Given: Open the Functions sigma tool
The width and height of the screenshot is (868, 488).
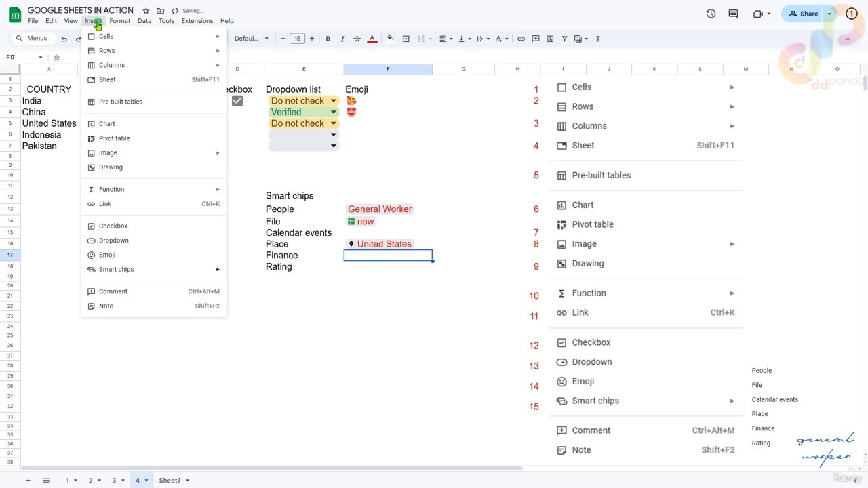Looking at the screenshot, I should point(598,39).
